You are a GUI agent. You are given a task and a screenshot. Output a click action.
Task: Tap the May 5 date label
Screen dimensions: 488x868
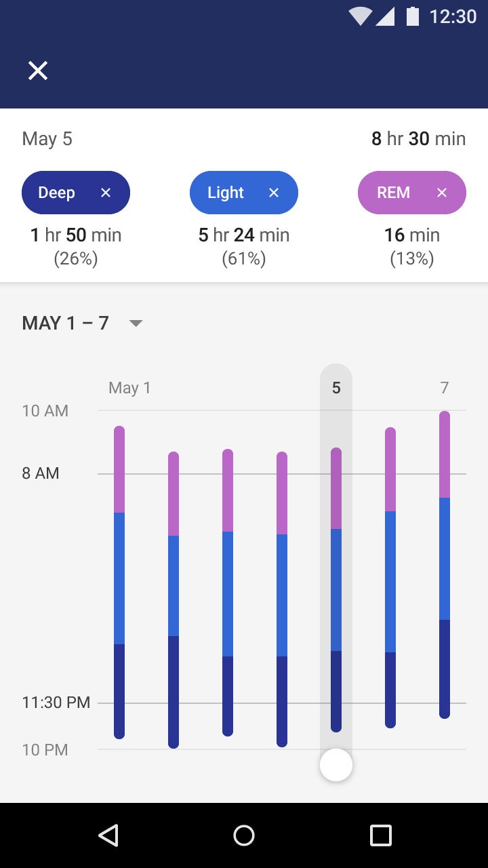click(x=47, y=139)
